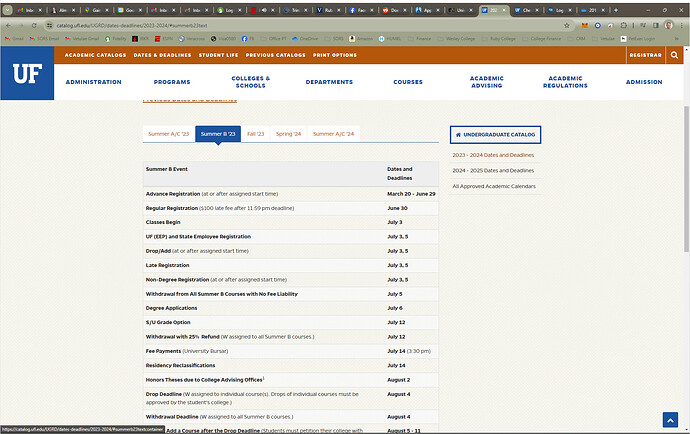Click the site information icon in address bar
Image resolution: width=690 pixels, height=434 pixels.
49,26
